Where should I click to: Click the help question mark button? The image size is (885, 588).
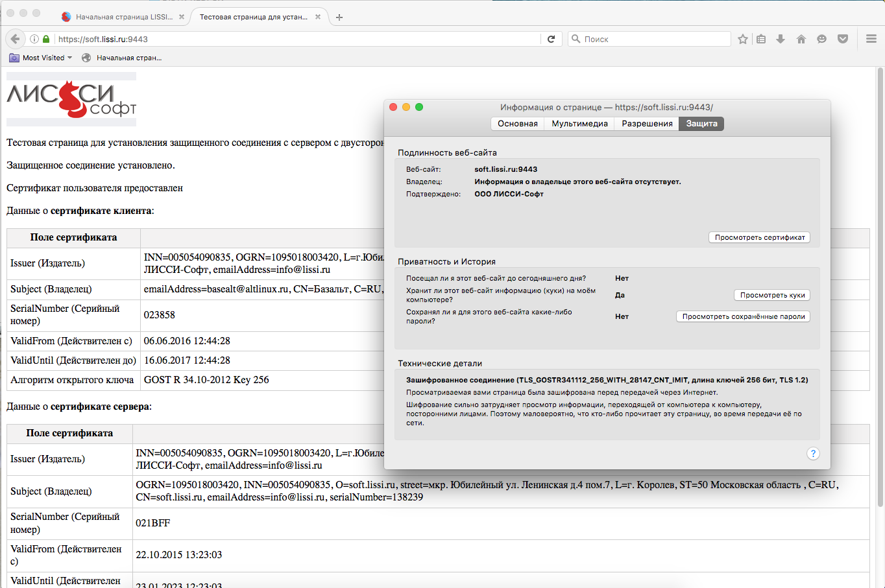pyautogui.click(x=813, y=454)
